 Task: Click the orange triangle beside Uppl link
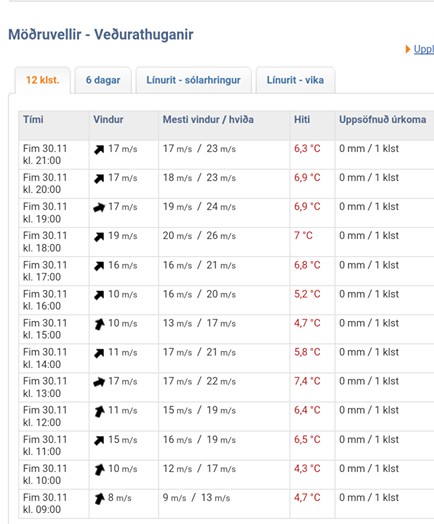click(x=408, y=49)
